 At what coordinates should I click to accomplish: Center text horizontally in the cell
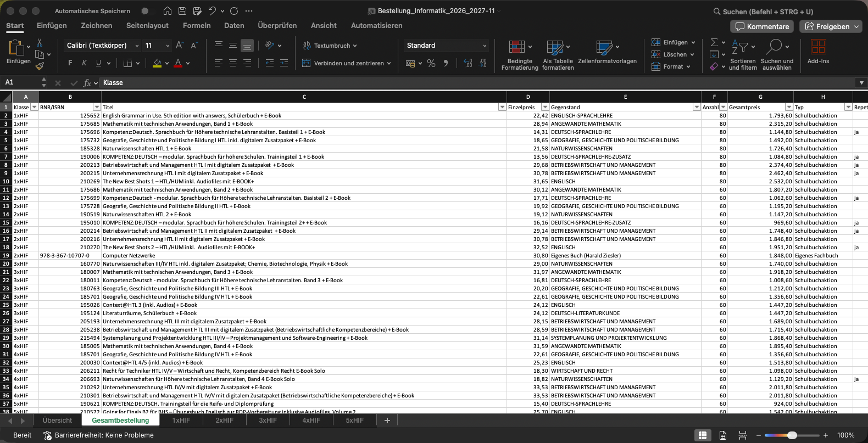[233, 63]
